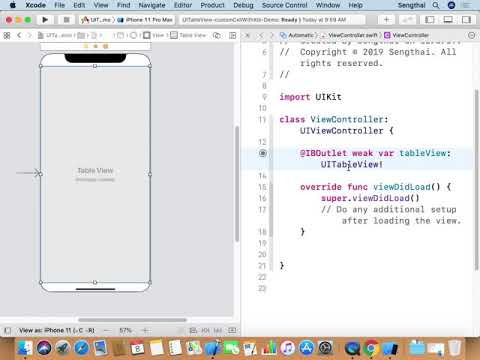Click the 'import UIKit' line
480x360 pixels.
pos(310,97)
